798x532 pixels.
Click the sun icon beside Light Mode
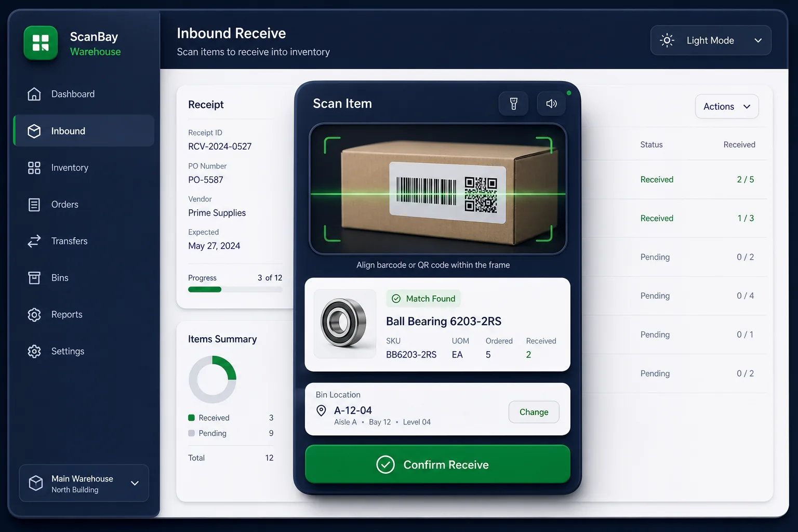[667, 41]
